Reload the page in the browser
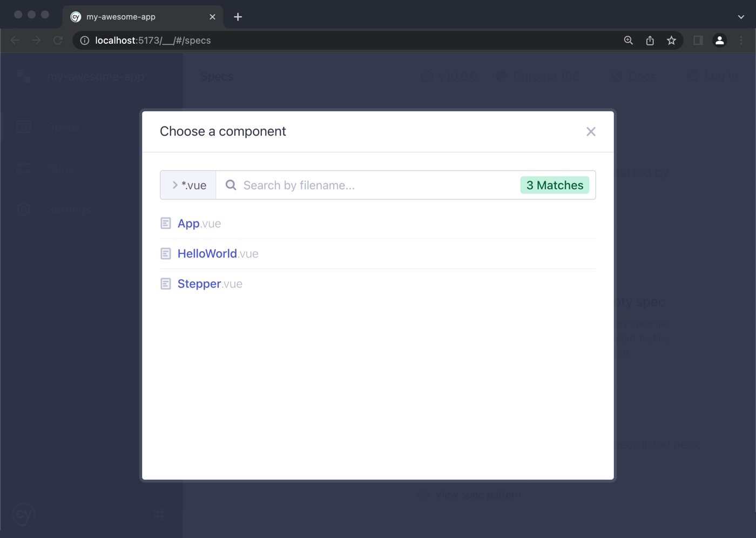This screenshot has width=756, height=538. (x=58, y=41)
